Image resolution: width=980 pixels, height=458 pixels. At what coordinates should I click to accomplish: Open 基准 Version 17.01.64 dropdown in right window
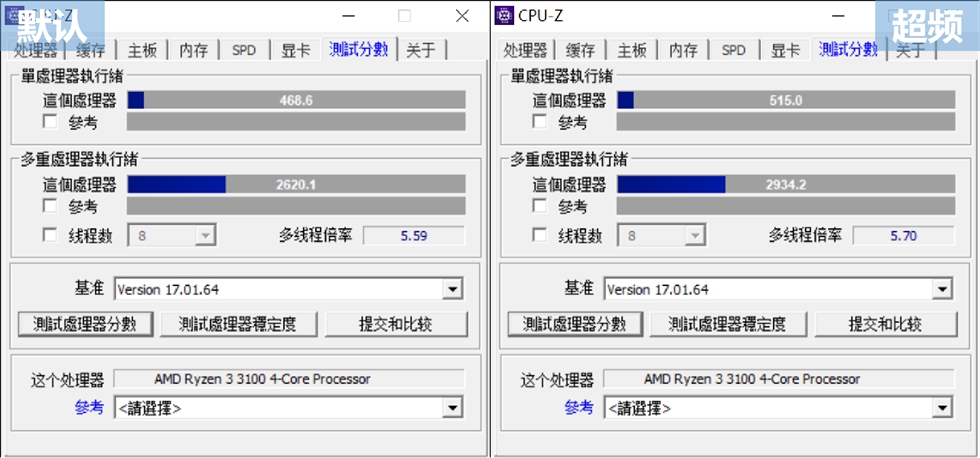(x=942, y=289)
